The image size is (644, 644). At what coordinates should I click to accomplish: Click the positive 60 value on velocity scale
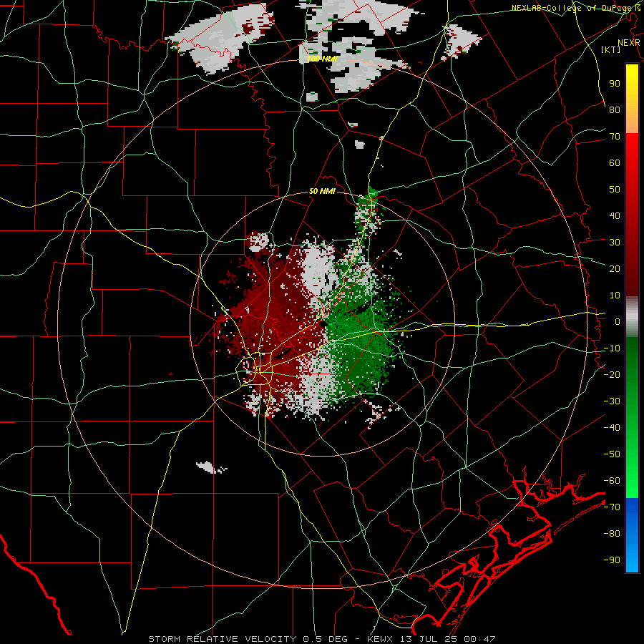[x=615, y=162]
